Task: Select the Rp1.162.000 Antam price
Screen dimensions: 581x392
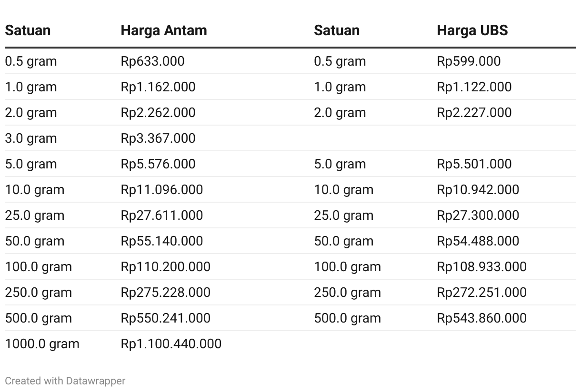Action: 158,87
